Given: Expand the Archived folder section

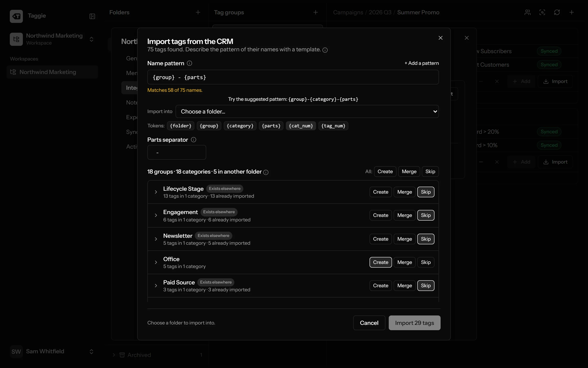Looking at the screenshot, I should pos(114,355).
